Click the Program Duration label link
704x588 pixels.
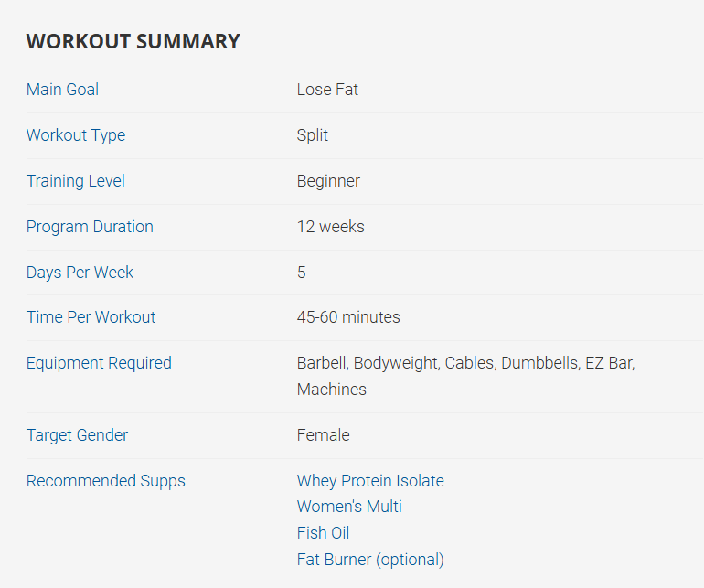pos(90,227)
